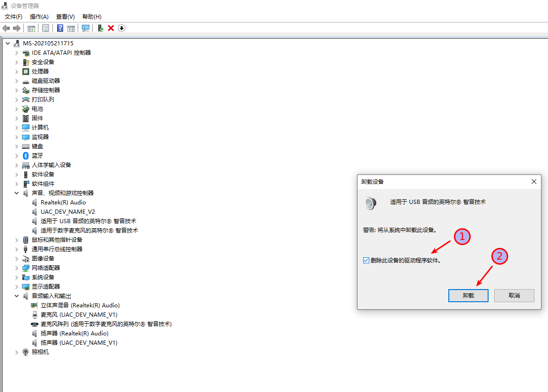
Task: Expand the IDE ATA/ATAPI 控制器 node
Action: [16, 53]
